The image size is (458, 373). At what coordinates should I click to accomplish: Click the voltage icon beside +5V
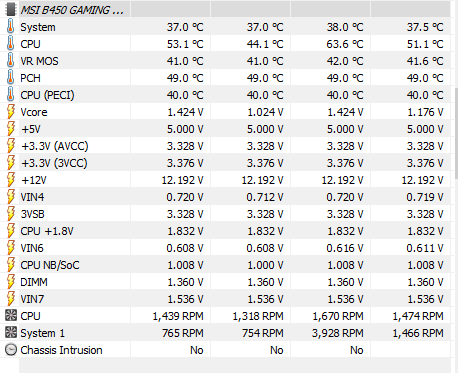click(x=11, y=129)
